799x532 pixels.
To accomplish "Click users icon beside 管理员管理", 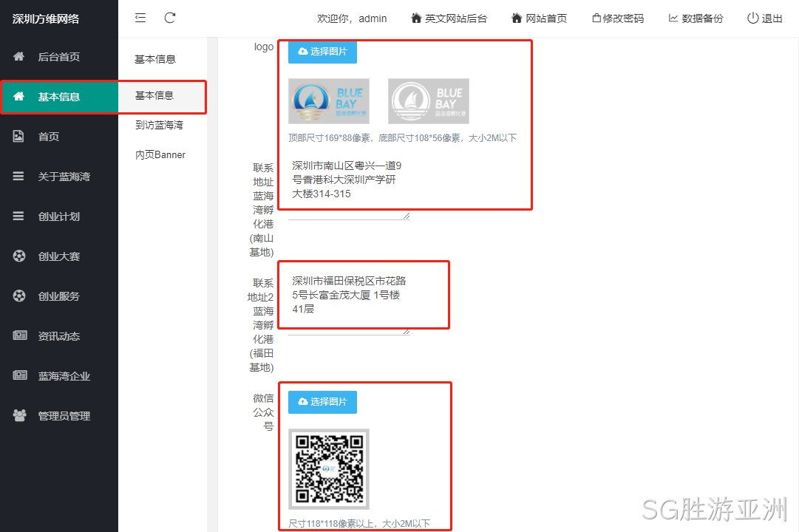I will (19, 415).
